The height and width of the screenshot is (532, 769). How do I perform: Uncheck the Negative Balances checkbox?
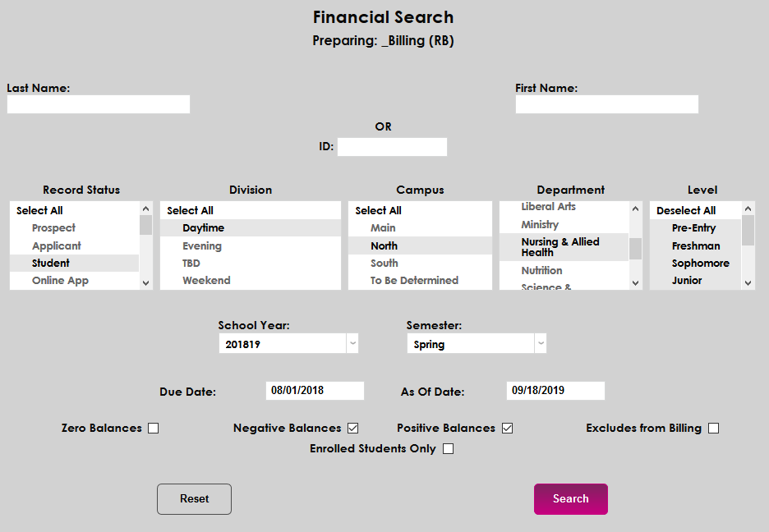353,428
